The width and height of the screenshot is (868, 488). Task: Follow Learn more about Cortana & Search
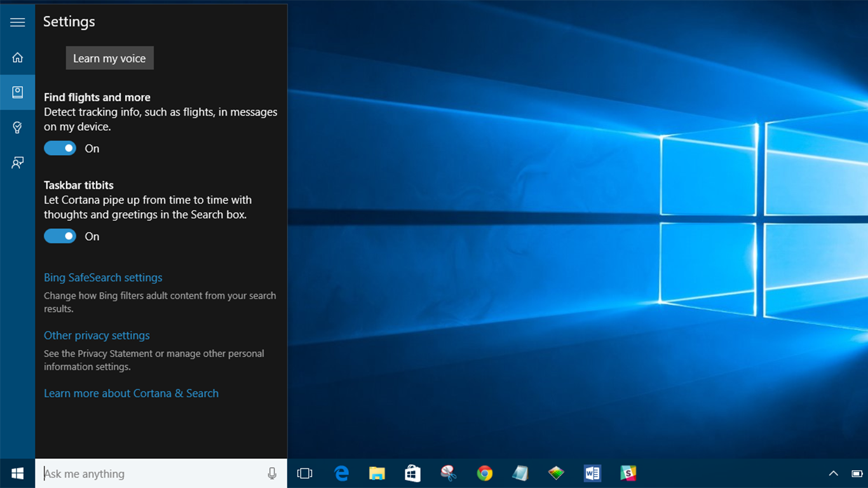(x=131, y=393)
